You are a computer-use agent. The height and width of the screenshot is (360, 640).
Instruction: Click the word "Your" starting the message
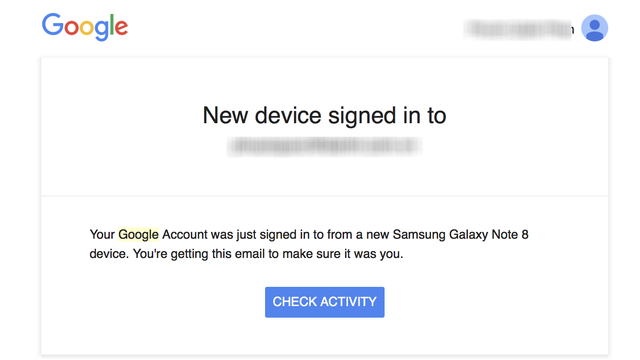coord(102,235)
